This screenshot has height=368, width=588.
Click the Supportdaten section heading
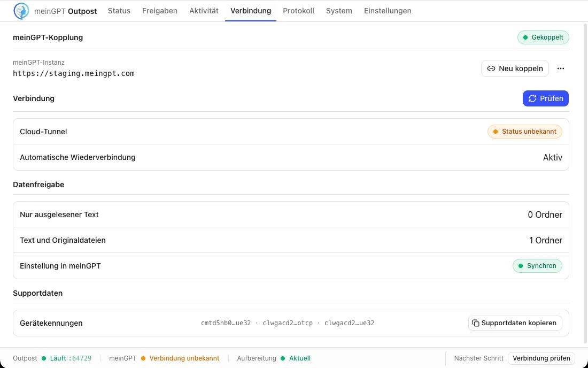coord(38,293)
